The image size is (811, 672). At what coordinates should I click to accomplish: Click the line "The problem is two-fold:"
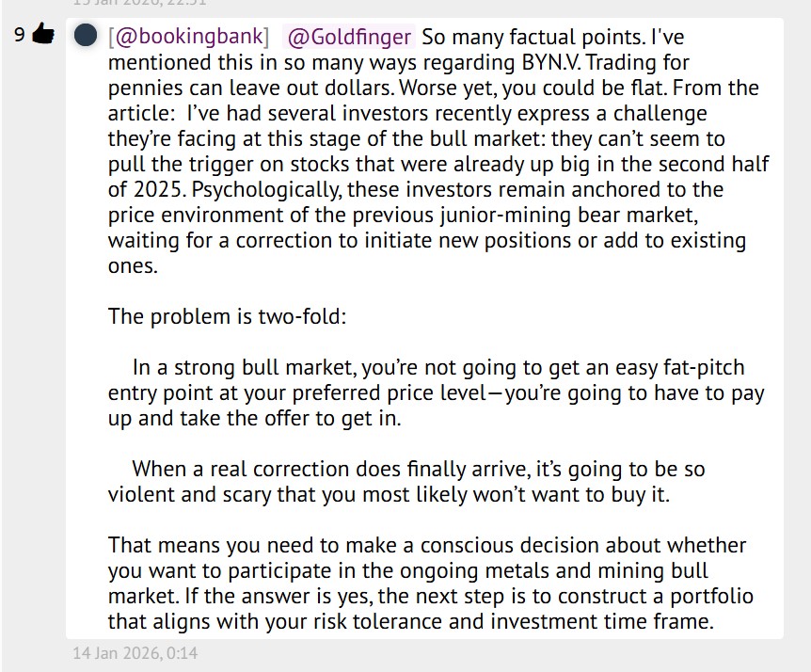[228, 315]
